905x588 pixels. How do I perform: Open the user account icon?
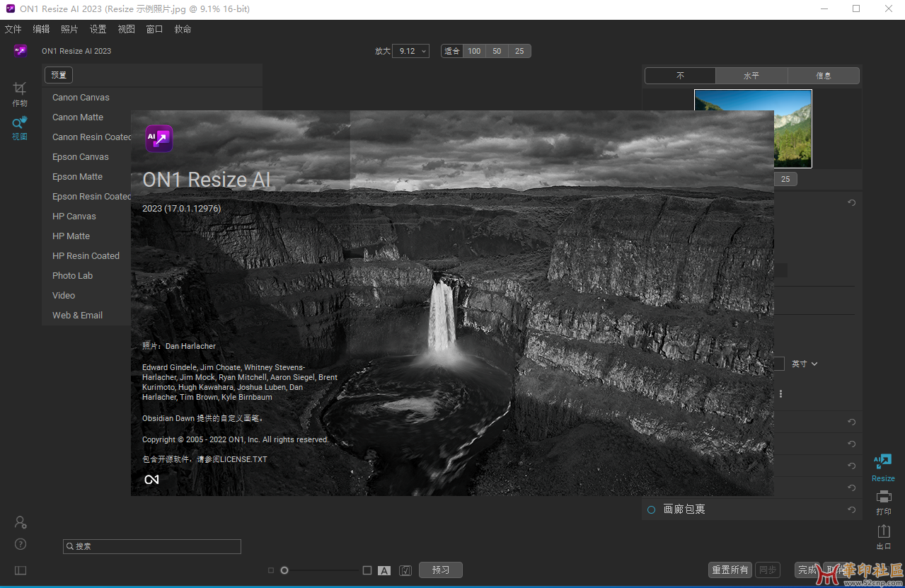coord(21,522)
